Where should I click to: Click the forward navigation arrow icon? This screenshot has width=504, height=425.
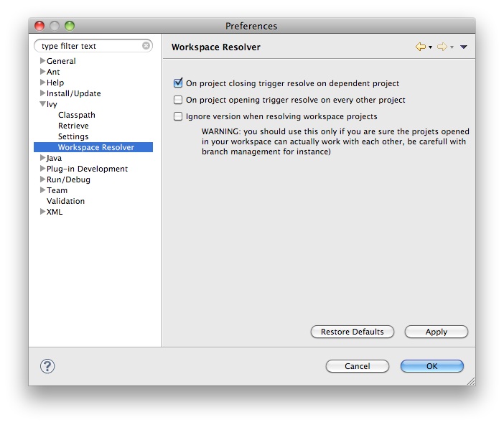[x=442, y=47]
